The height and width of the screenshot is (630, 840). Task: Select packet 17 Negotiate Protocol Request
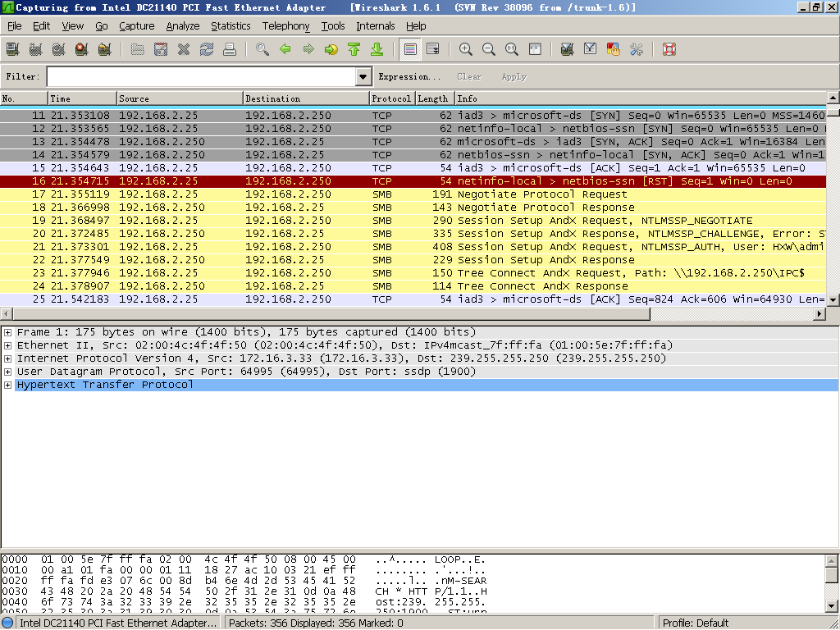[x=413, y=194]
